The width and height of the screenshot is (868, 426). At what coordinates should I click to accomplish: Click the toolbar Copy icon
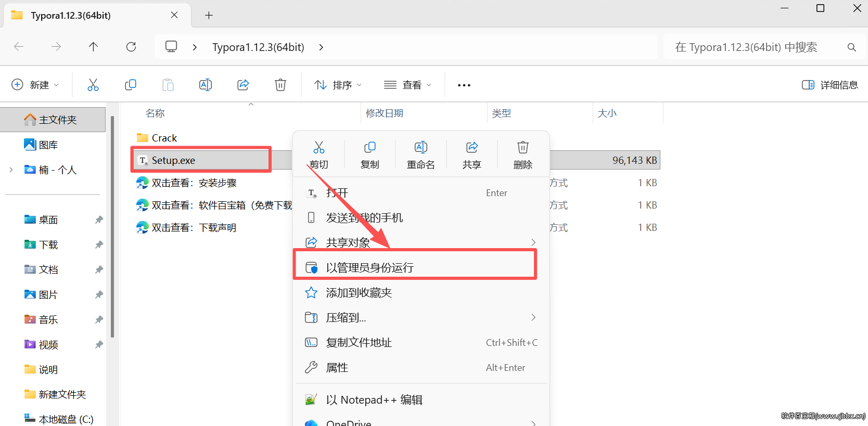click(x=131, y=85)
